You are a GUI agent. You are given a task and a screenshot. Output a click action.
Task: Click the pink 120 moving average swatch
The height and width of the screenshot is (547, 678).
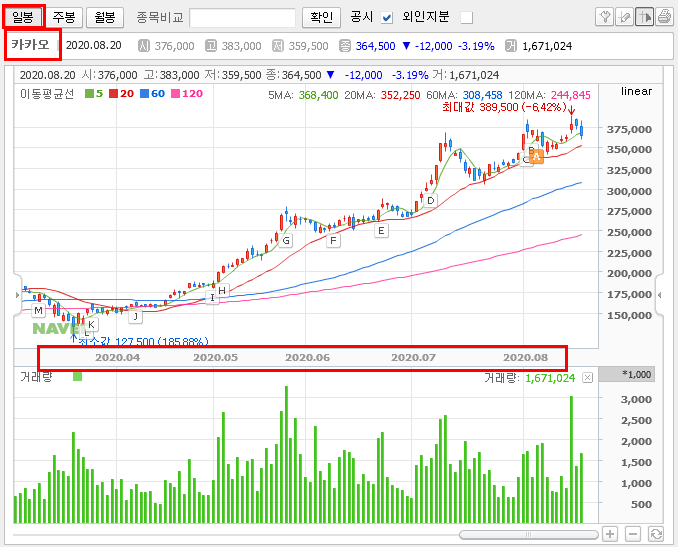(x=176, y=94)
